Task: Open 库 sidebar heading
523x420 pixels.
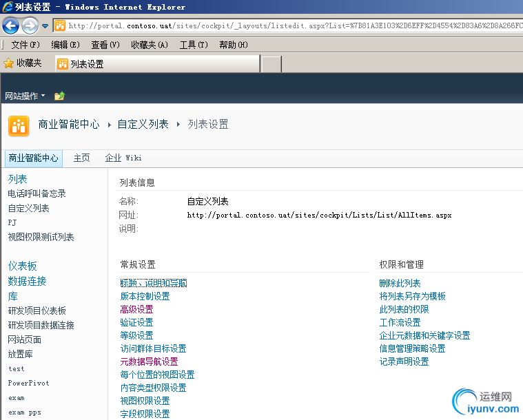Action: pyautogui.click(x=12, y=296)
